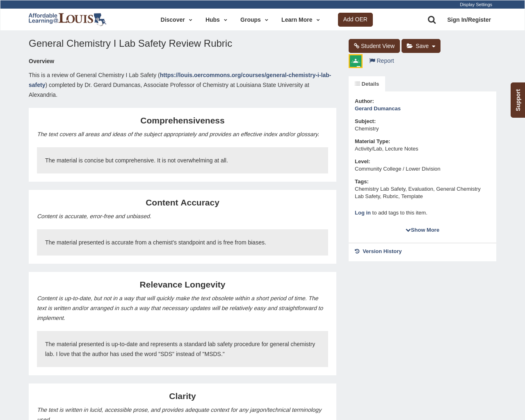Expand Show More details

(422, 229)
